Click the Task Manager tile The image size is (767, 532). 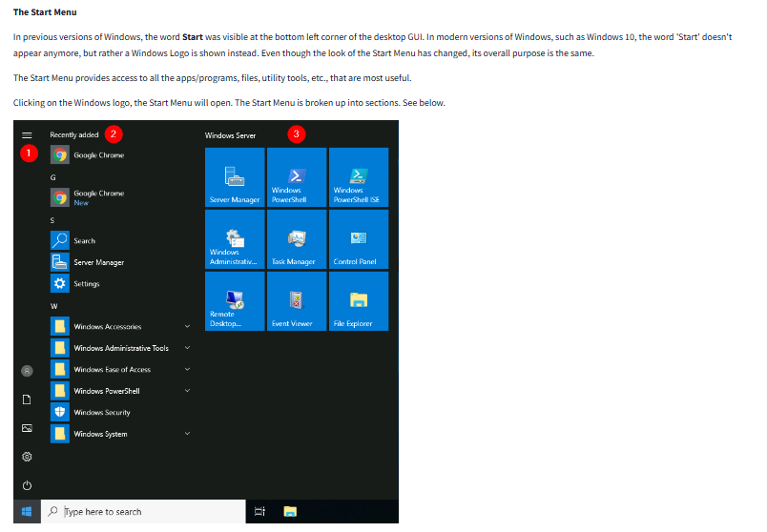tap(297, 239)
